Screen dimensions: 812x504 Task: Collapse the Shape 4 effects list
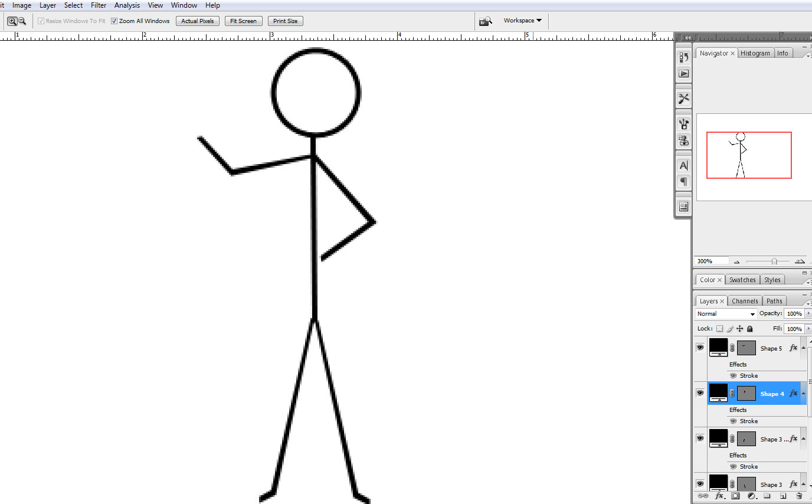click(x=803, y=394)
